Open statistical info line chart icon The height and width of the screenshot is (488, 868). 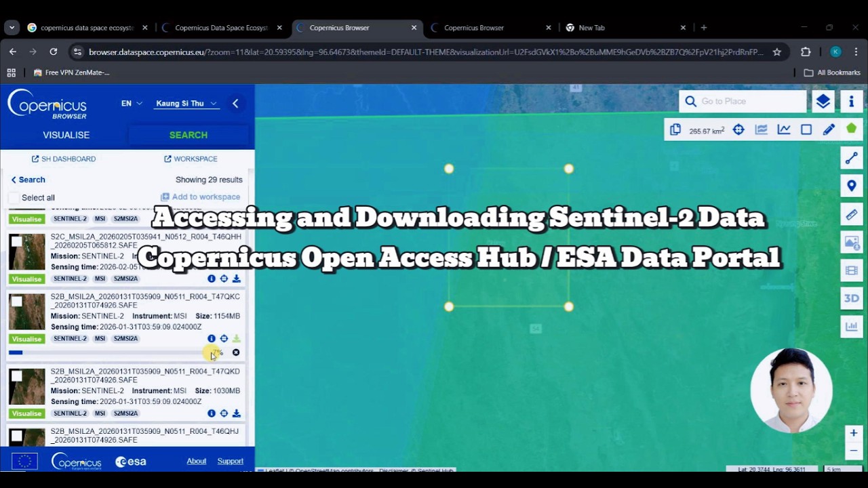(x=784, y=129)
